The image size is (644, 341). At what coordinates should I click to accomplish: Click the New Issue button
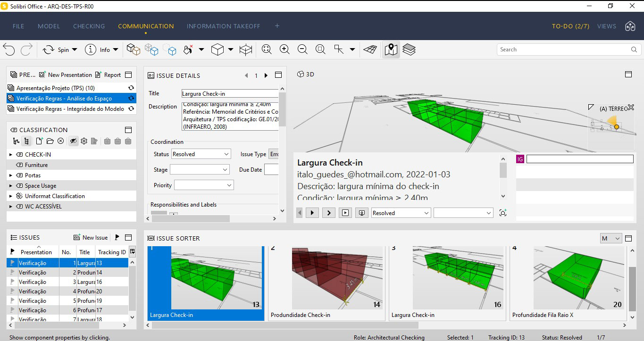(x=91, y=237)
